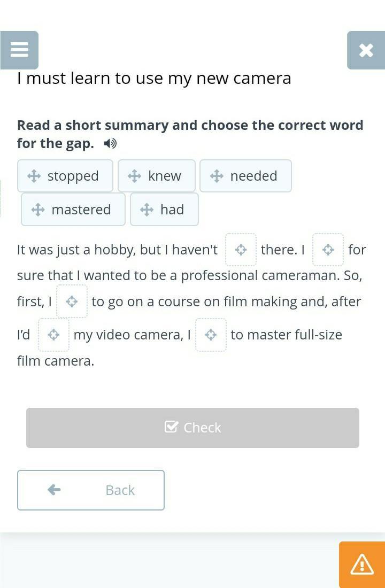Select the word chip 'stopped'
The width and height of the screenshot is (385, 588).
click(65, 176)
